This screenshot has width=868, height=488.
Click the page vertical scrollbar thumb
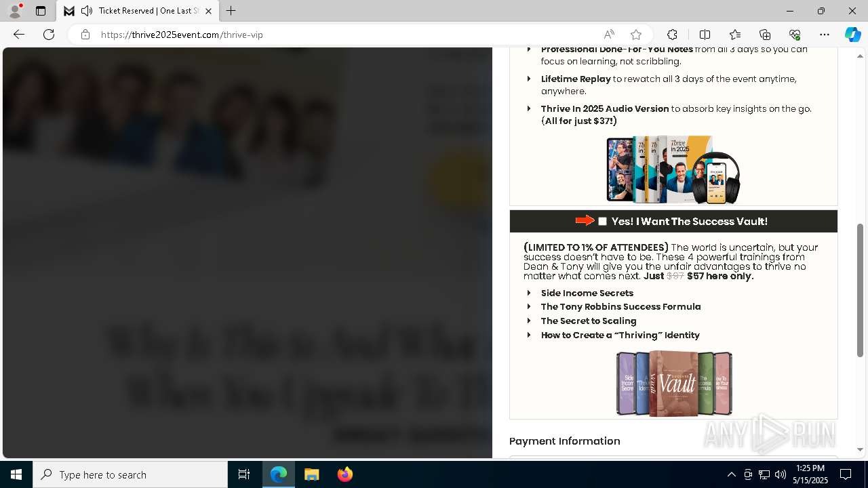pos(861,290)
